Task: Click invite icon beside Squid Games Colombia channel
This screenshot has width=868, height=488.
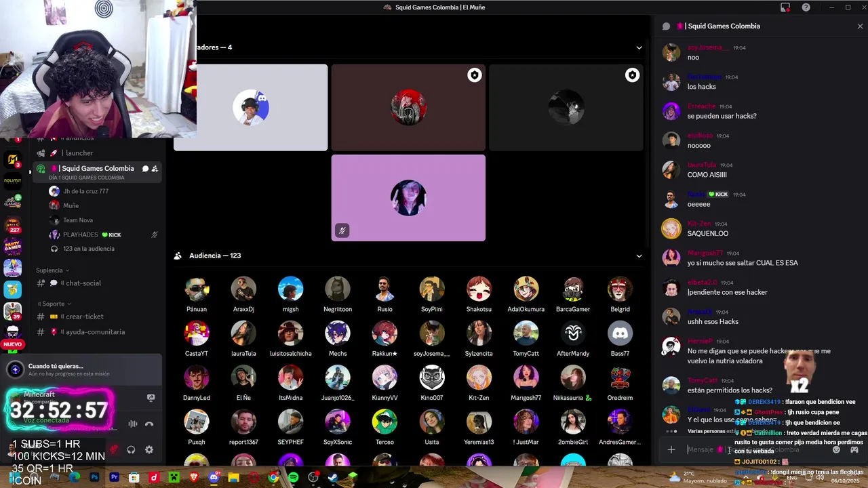Action: [155, 169]
